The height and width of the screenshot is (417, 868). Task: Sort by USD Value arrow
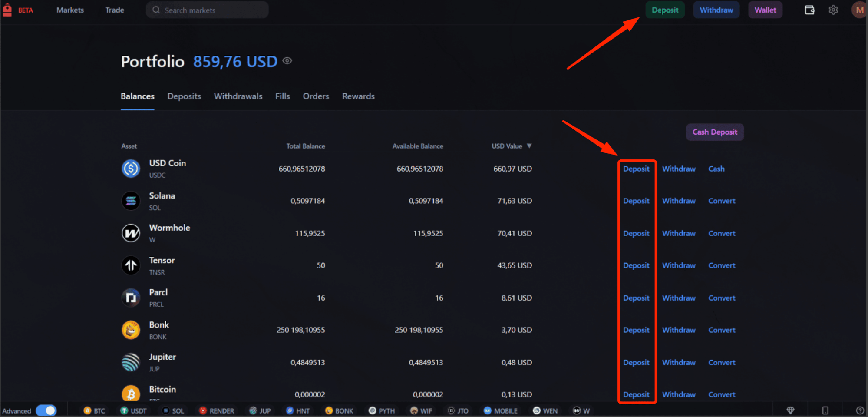pyautogui.click(x=529, y=146)
